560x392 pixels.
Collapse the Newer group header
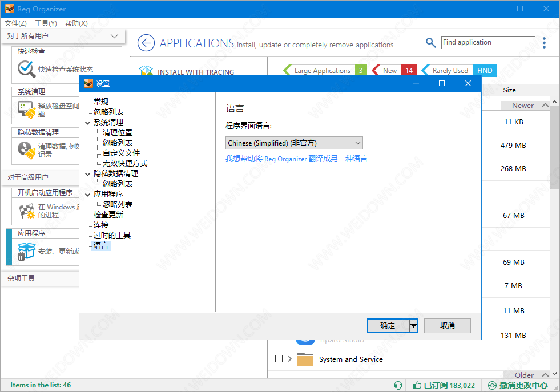coord(545,105)
